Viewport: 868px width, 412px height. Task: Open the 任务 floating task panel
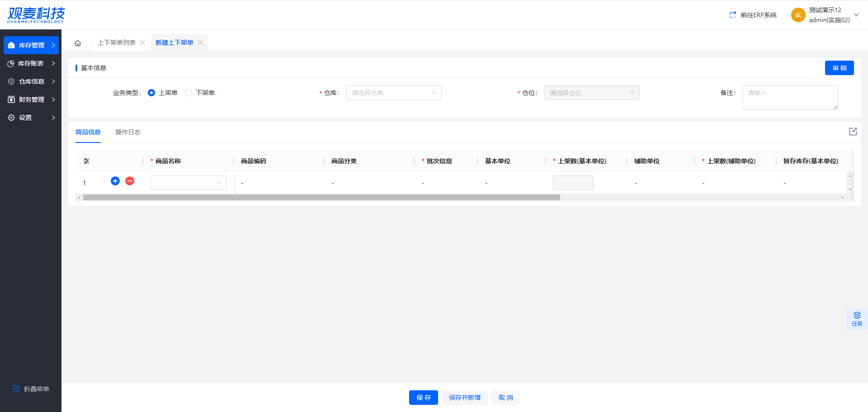click(x=857, y=319)
